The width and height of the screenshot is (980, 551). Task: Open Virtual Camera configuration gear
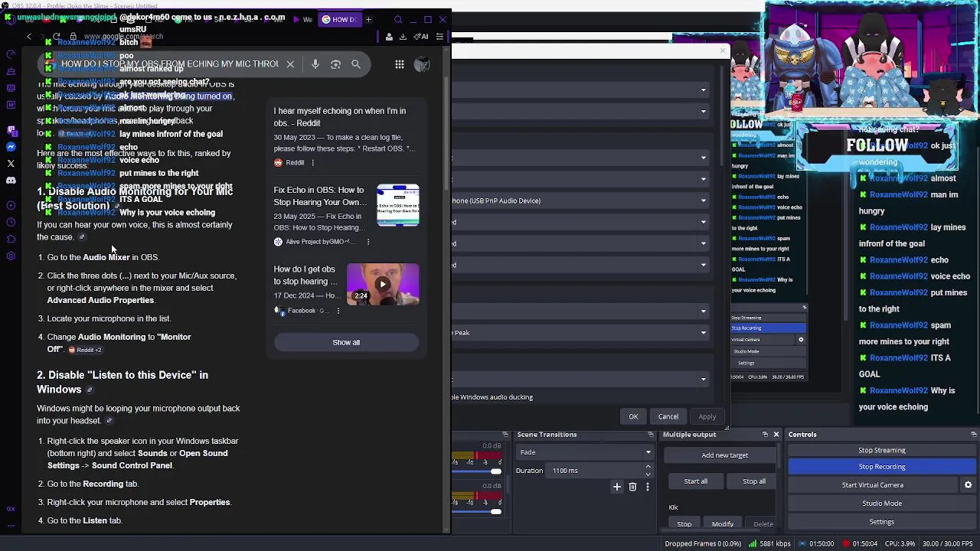[968, 485]
